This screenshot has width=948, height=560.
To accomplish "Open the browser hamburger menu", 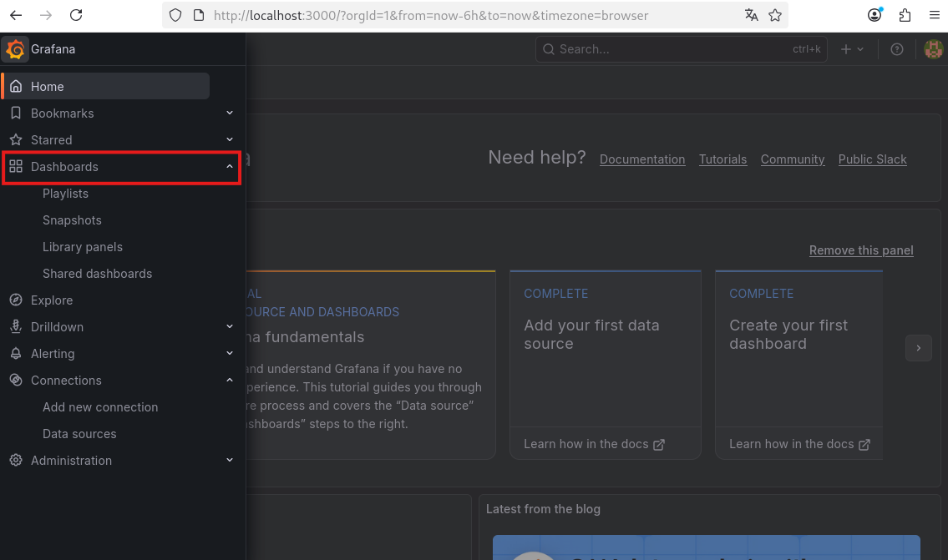I will point(934,15).
